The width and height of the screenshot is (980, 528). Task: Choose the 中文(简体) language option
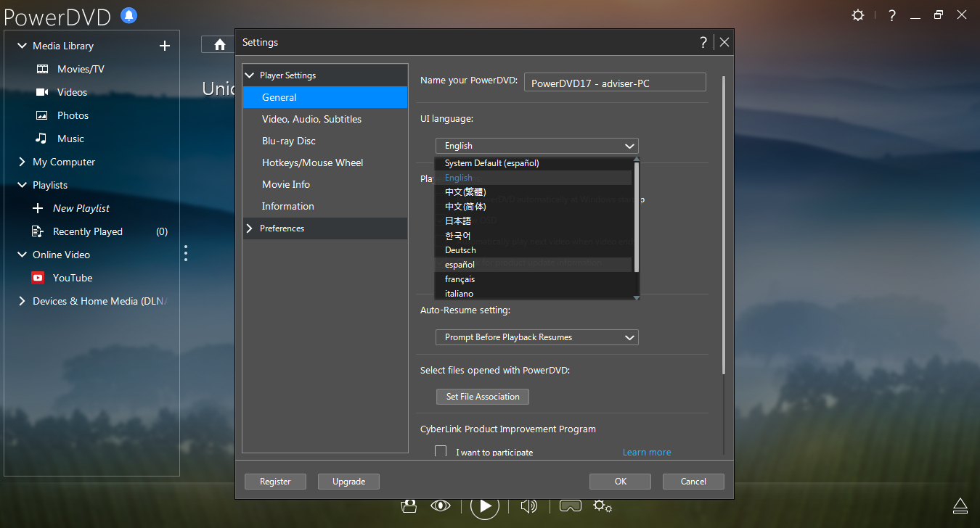tap(534, 207)
